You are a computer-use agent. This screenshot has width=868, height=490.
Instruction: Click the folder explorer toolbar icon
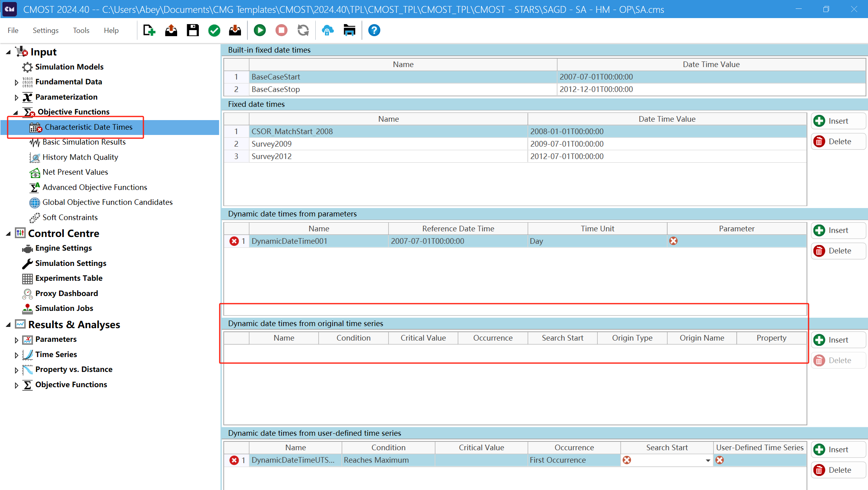click(349, 31)
